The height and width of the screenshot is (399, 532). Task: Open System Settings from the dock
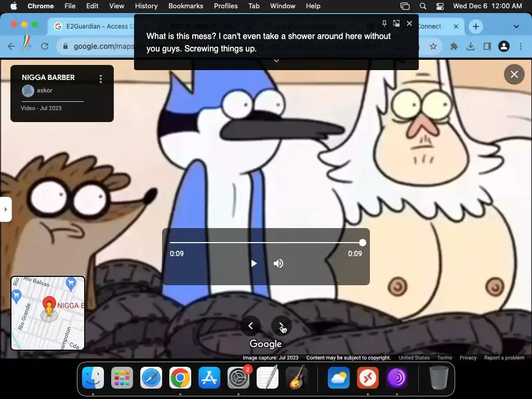point(238,378)
